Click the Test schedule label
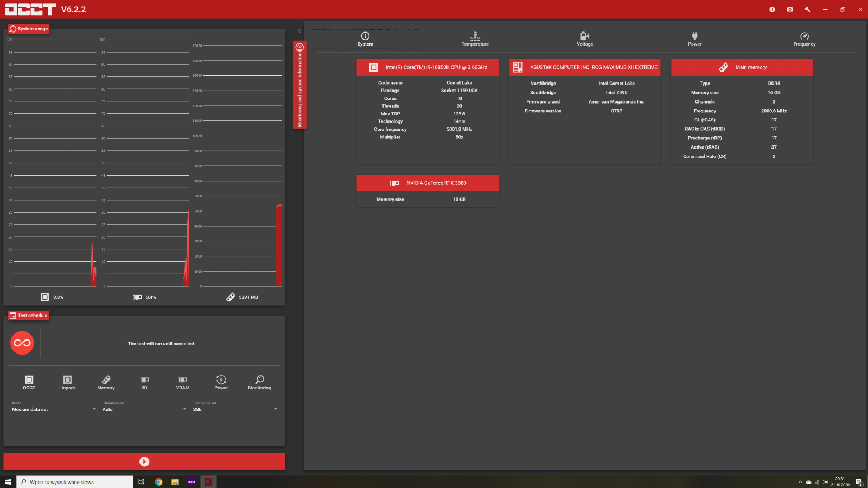Viewport: 868px width, 488px height. coord(29,316)
